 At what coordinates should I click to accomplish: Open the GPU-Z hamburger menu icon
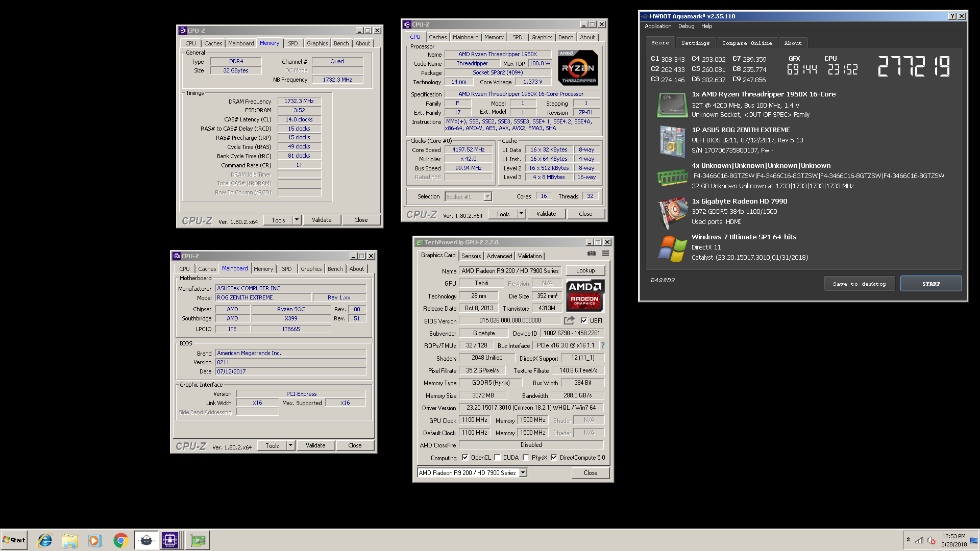tap(605, 253)
